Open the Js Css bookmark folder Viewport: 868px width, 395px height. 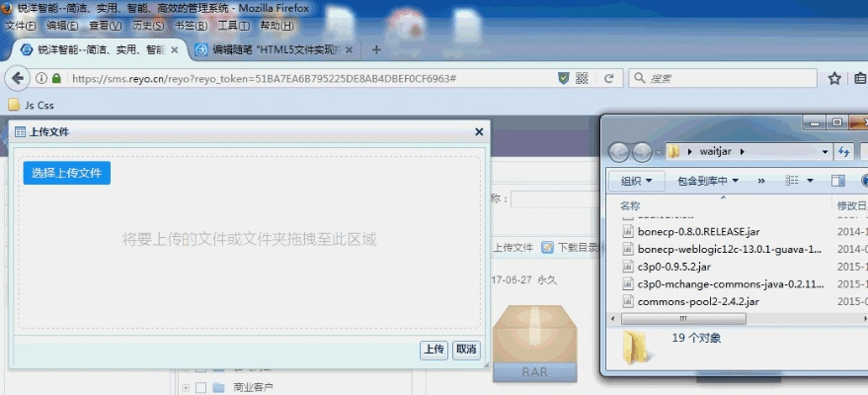[x=31, y=105]
